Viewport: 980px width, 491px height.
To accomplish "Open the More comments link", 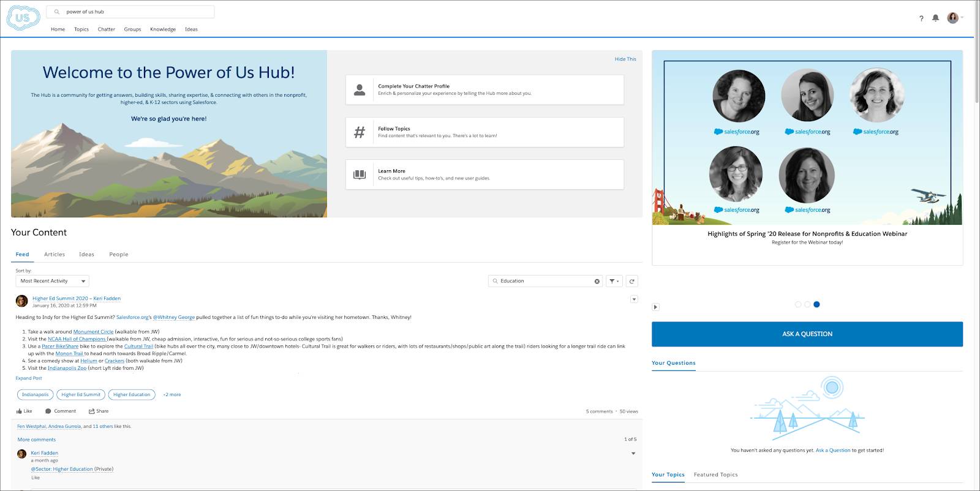I will (x=37, y=440).
